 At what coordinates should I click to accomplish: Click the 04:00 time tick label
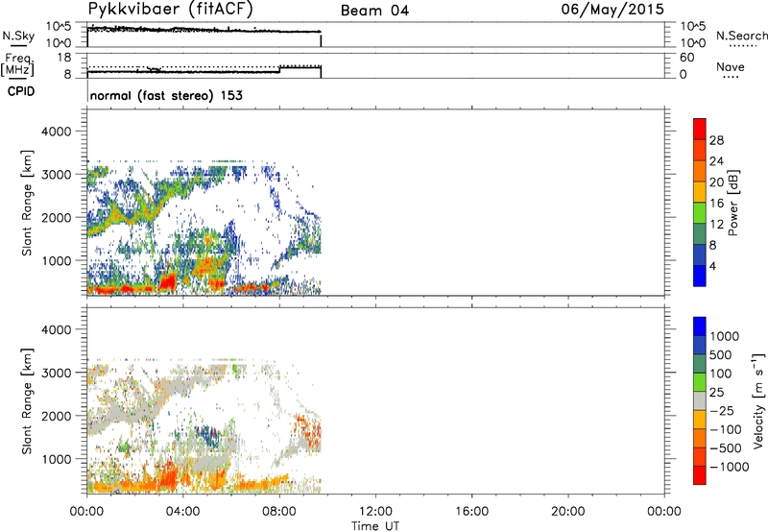click(183, 512)
